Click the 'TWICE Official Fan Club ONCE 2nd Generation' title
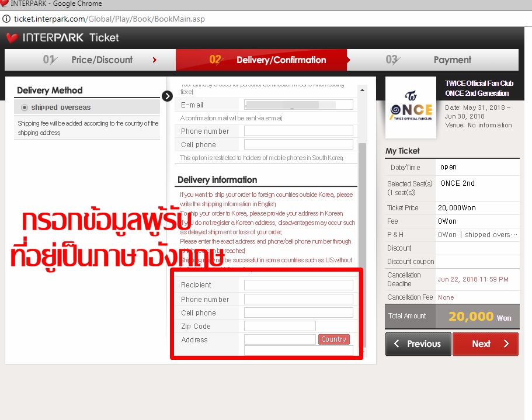This screenshot has height=420, width=532. click(479, 88)
